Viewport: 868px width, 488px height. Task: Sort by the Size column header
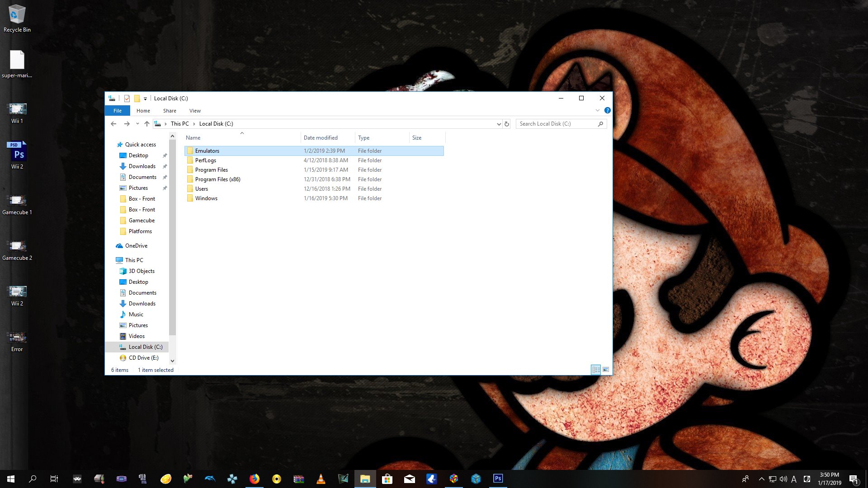click(427, 138)
